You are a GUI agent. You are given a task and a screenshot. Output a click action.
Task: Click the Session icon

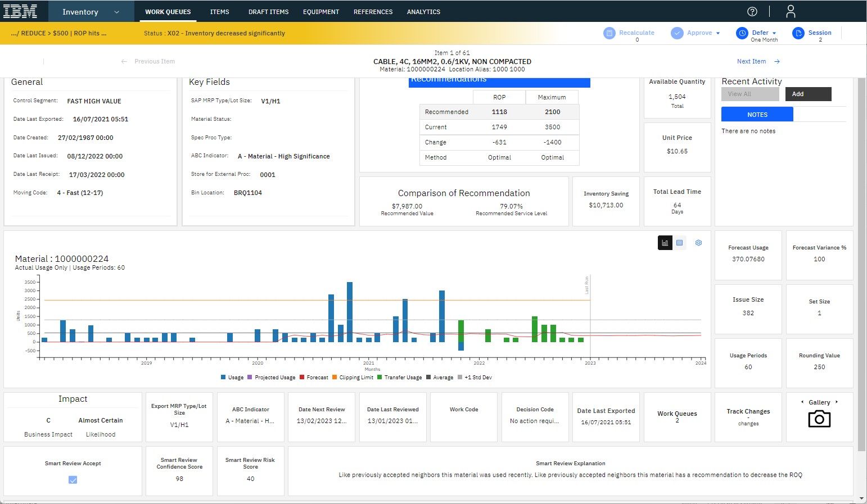tap(798, 33)
